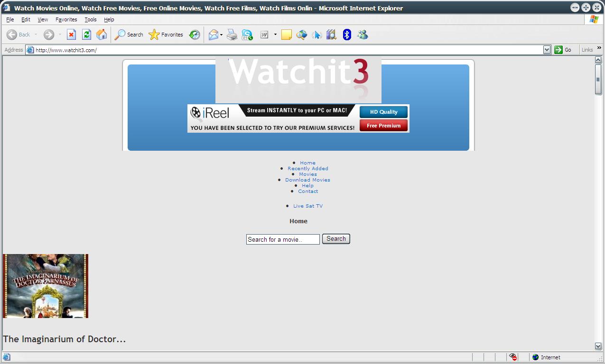
Task: Click the Back navigation button
Action: pos(18,35)
